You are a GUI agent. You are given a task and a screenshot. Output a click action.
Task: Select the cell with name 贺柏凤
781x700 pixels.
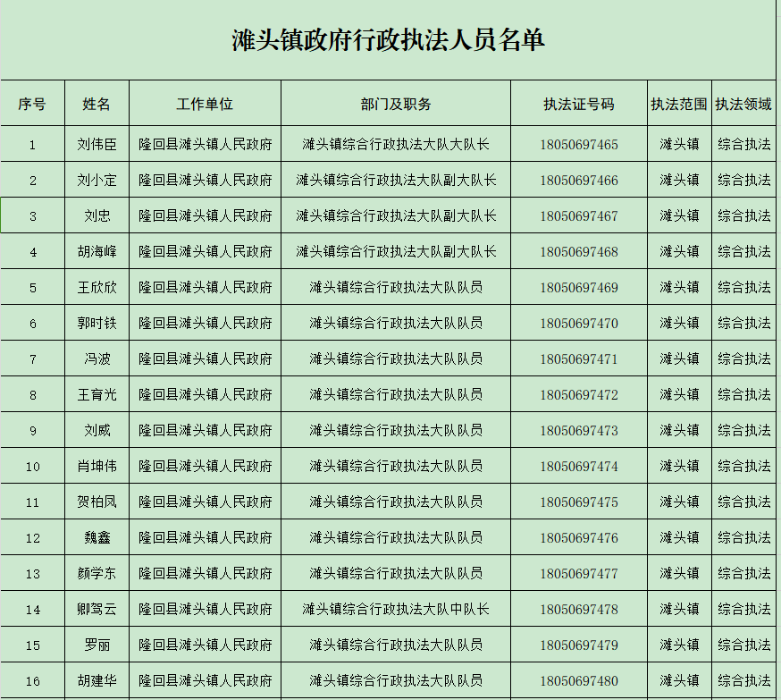click(97, 502)
